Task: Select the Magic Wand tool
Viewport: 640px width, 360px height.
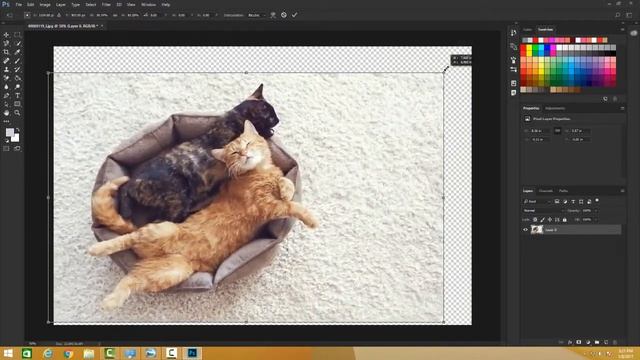Action: (x=17, y=44)
